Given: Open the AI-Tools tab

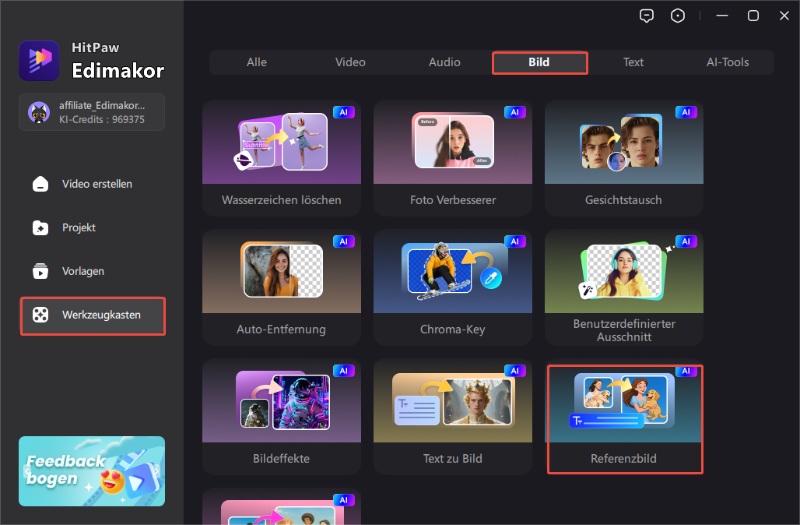Looking at the screenshot, I should click(x=727, y=62).
